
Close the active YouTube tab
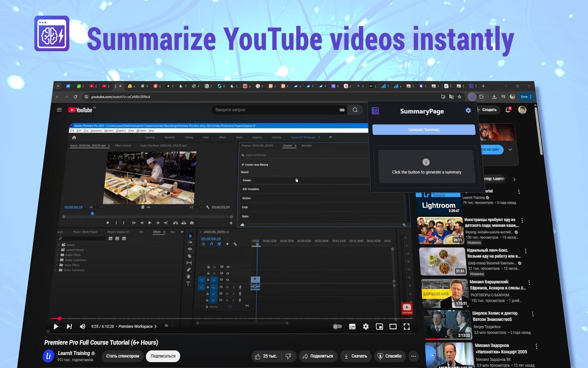pos(121,86)
